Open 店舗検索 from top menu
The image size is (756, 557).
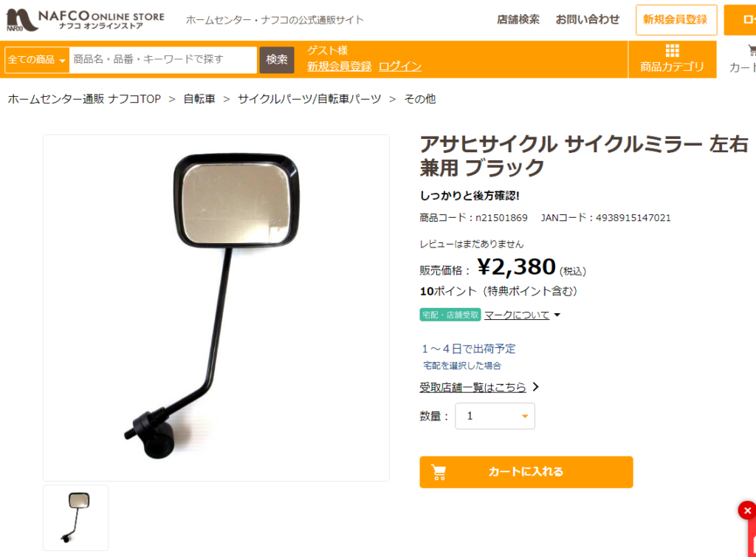tap(518, 20)
